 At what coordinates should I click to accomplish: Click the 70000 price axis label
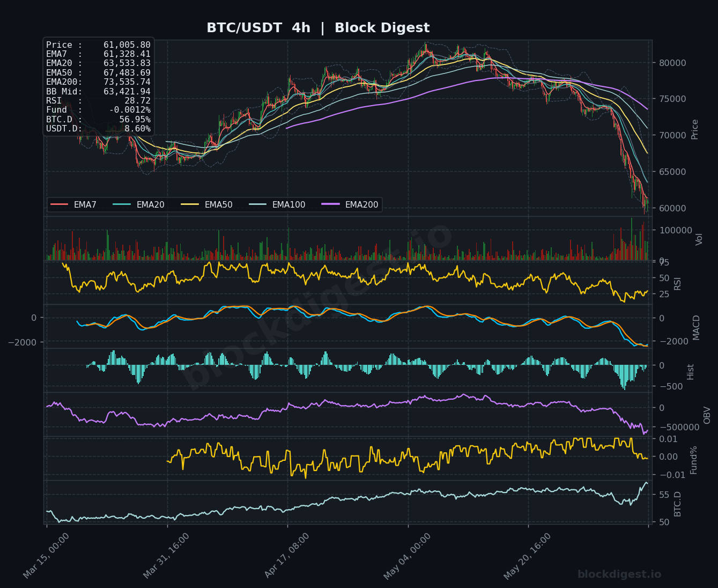click(671, 135)
